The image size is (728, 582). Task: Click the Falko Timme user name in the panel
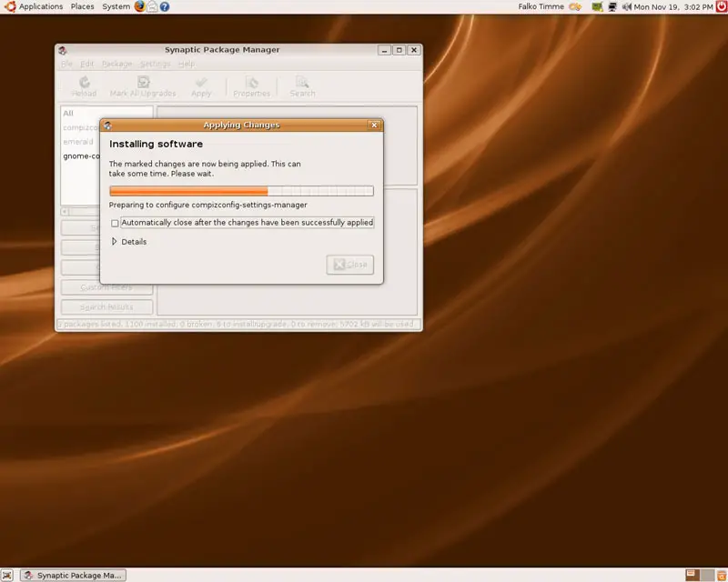point(541,6)
